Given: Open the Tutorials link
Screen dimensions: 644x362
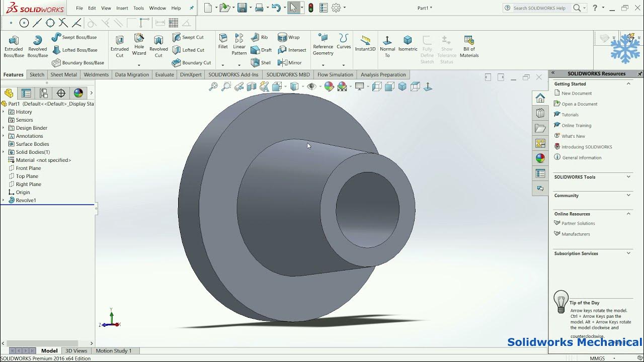Looking at the screenshot, I should [570, 115].
